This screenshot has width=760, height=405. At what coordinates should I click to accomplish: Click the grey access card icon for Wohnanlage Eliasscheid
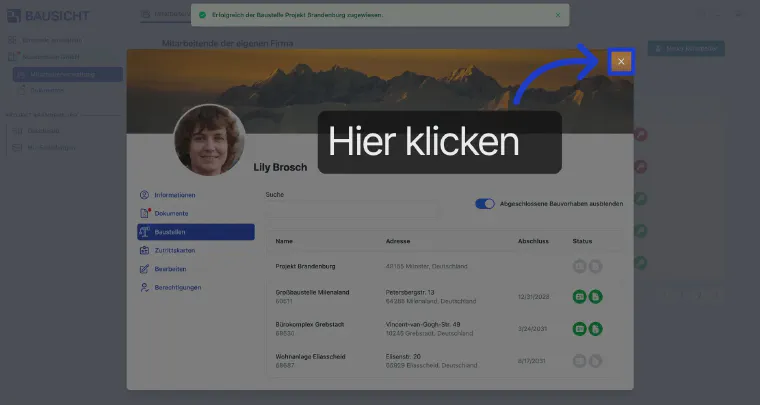coord(579,361)
